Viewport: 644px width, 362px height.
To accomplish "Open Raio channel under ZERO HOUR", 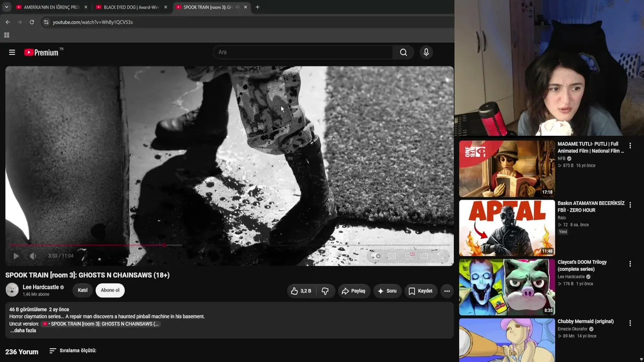I will coord(561,218).
